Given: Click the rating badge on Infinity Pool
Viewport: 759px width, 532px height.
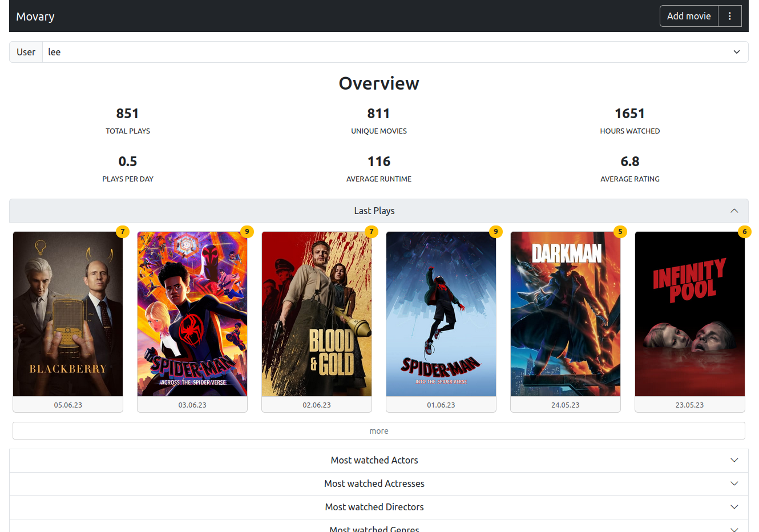Looking at the screenshot, I should [744, 232].
